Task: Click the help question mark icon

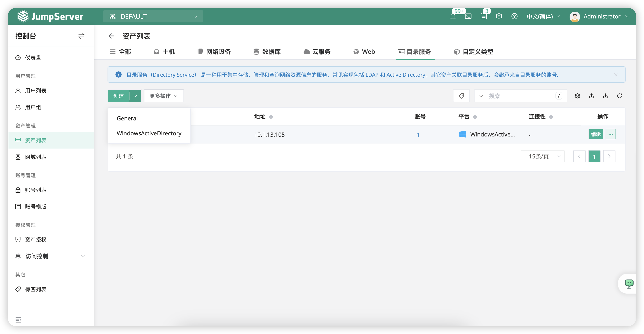Action: click(x=514, y=16)
